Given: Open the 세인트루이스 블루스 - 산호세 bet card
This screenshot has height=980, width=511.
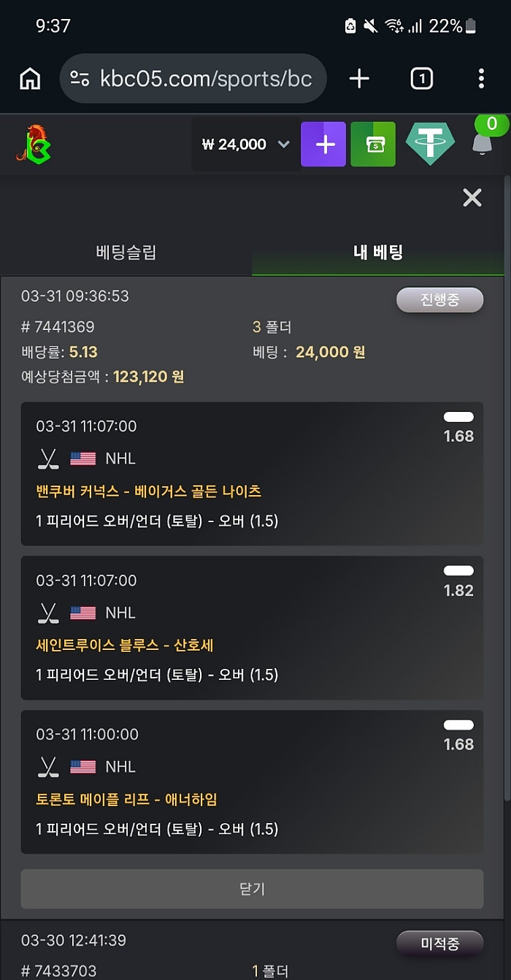Looking at the screenshot, I should 252,628.
